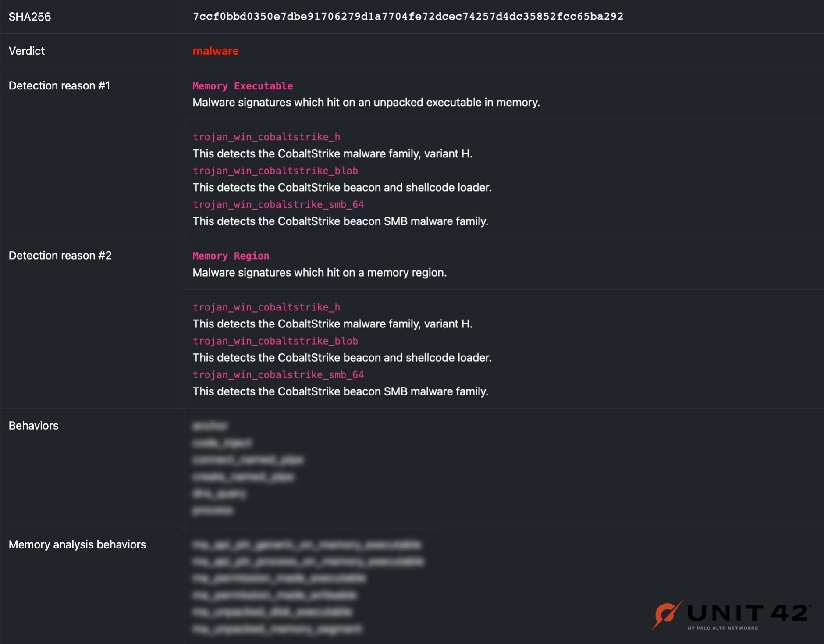Image resolution: width=824 pixels, height=644 pixels.
Task: Click the red malware verdict
Action: (x=216, y=51)
